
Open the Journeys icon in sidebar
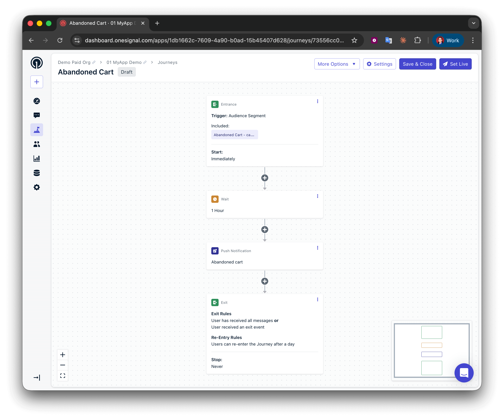37,130
